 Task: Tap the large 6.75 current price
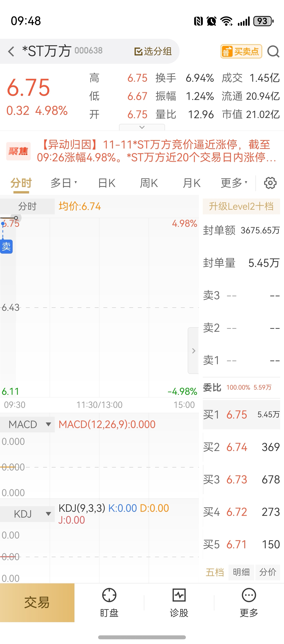29,87
